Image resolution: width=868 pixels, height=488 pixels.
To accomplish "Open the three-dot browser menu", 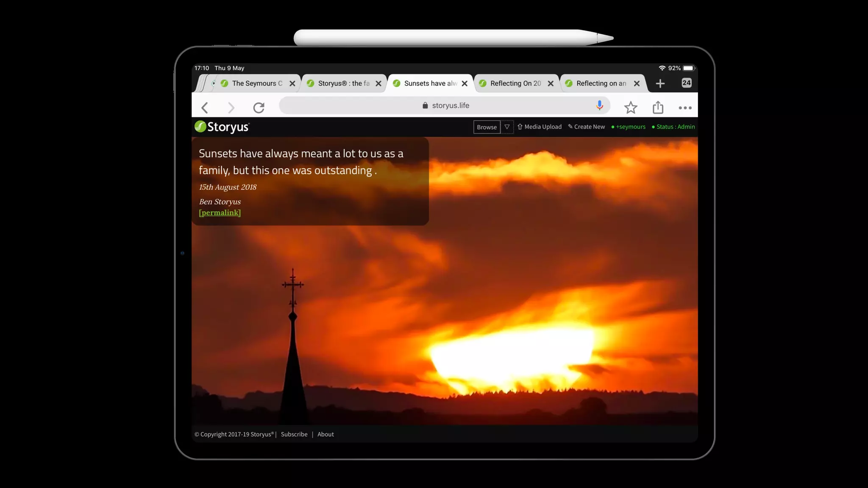I will click(685, 108).
